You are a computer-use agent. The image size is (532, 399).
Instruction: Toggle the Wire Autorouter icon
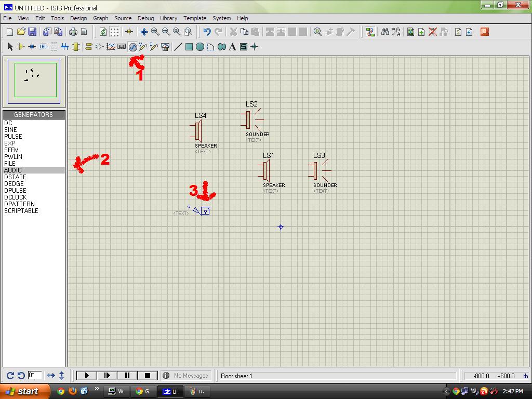click(370, 32)
